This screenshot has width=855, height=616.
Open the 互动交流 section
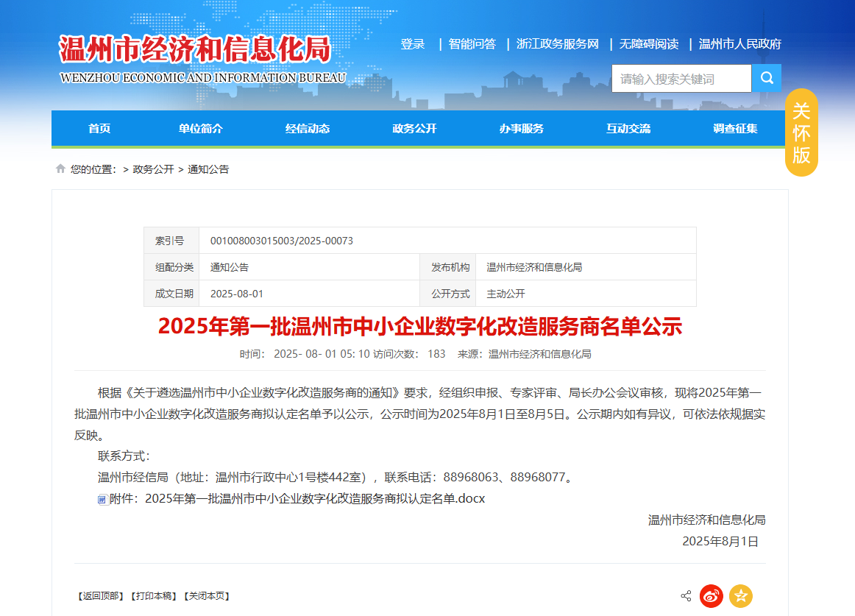pos(629,128)
